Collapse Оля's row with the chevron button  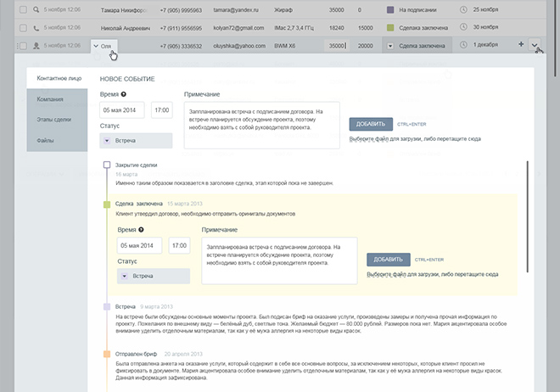pos(535,46)
